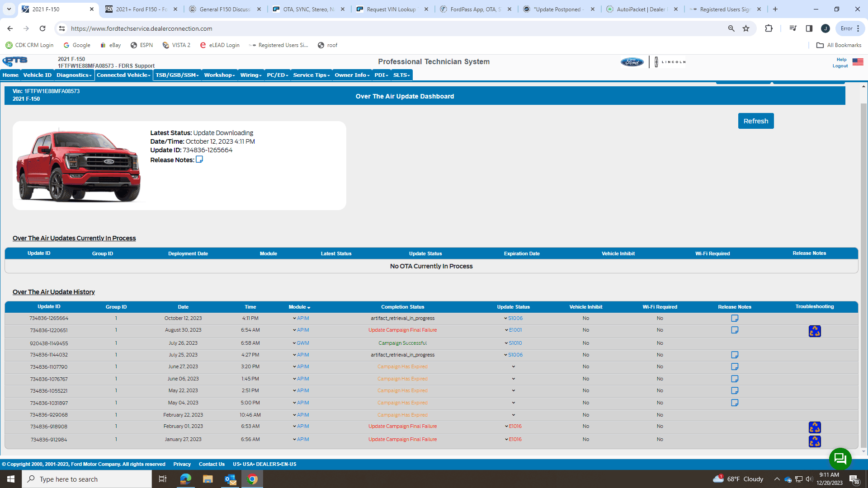Open troubleshooting for January 27, 2023 update
The width and height of the screenshot is (868, 488).
pyautogui.click(x=815, y=441)
